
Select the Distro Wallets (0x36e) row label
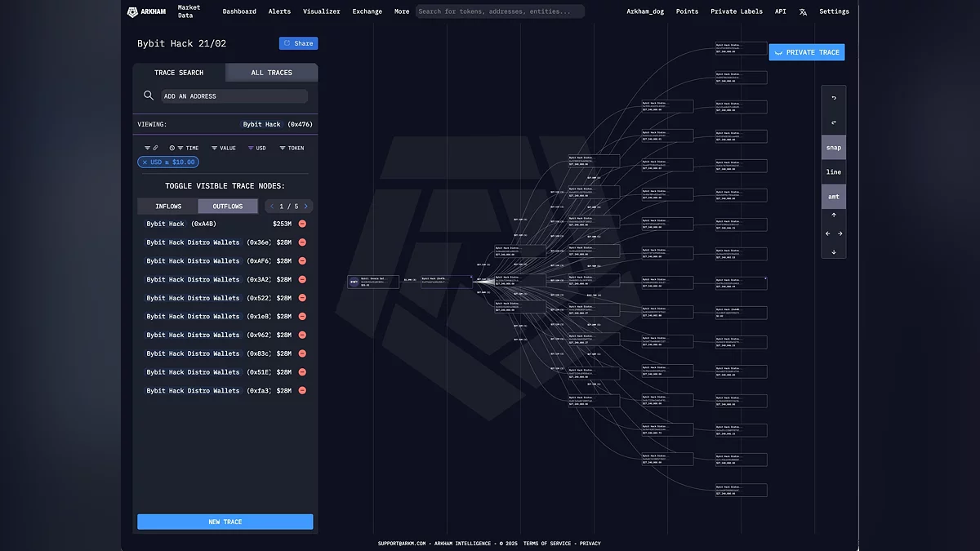(208, 242)
